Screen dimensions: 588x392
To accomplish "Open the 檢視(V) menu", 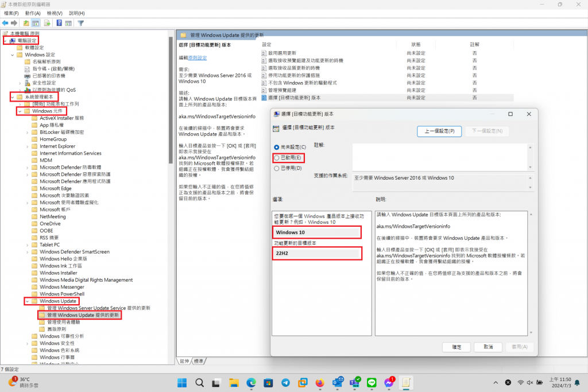I will pos(55,13).
